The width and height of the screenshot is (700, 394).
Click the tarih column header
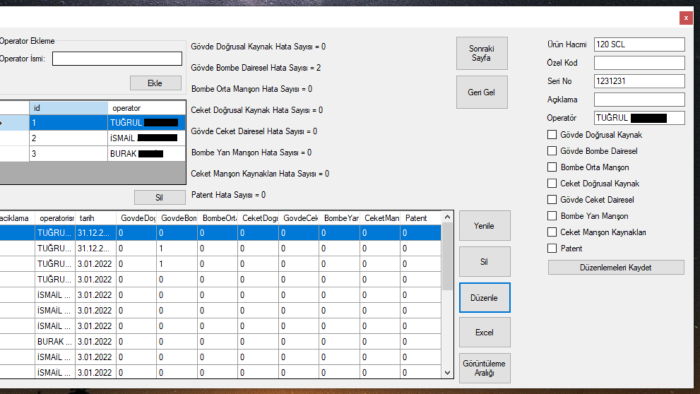click(x=96, y=218)
